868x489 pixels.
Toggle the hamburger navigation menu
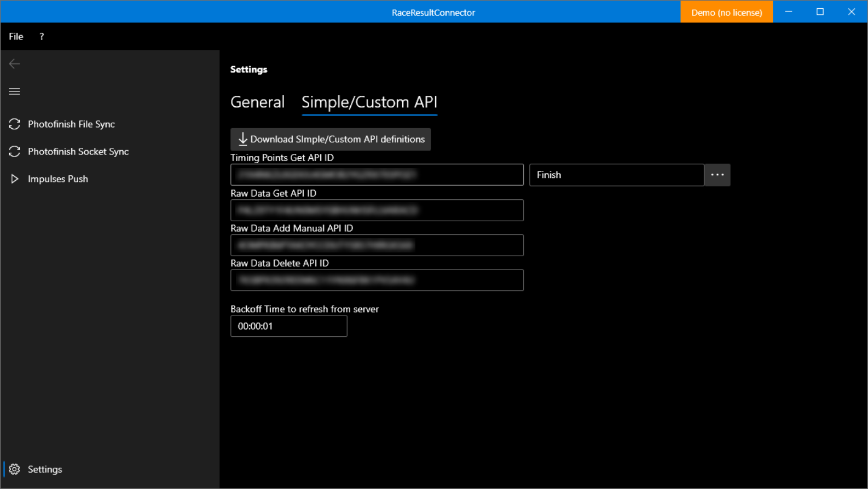[14, 91]
